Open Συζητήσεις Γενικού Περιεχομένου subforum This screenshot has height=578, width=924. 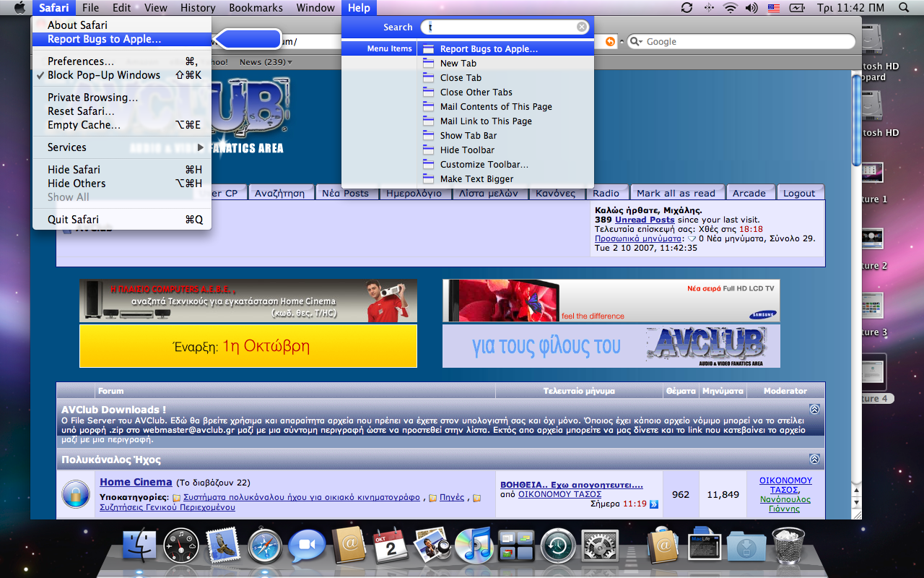167,507
